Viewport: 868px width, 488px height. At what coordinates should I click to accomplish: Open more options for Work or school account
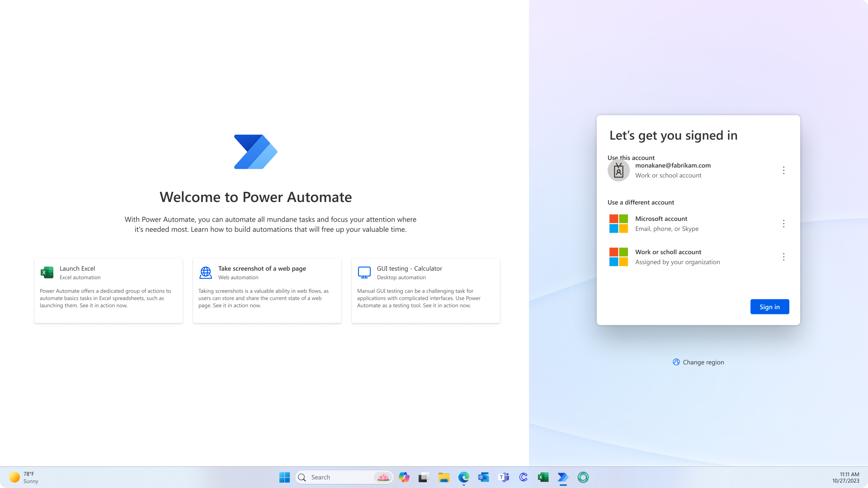coord(783,257)
